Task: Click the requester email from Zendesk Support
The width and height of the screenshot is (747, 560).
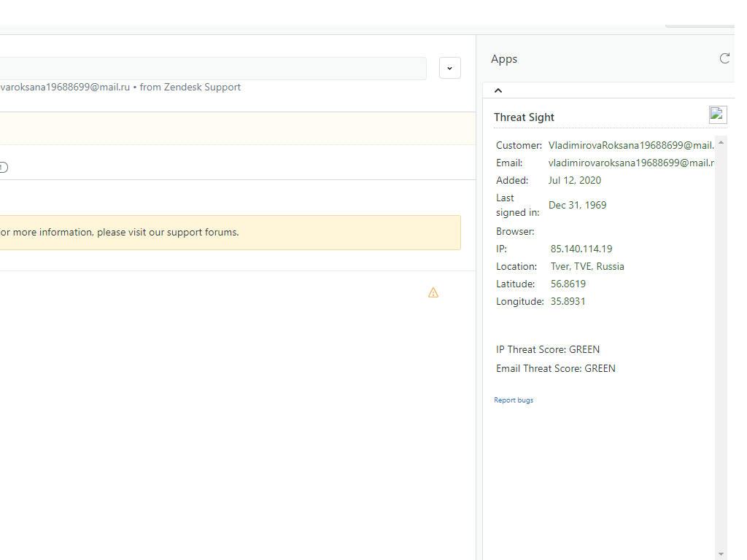Action: (x=64, y=87)
